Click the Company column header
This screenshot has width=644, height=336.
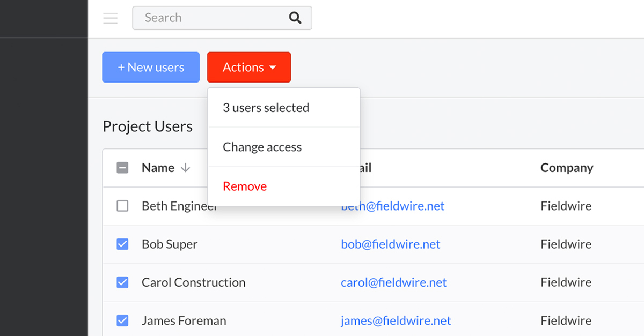[x=567, y=168]
